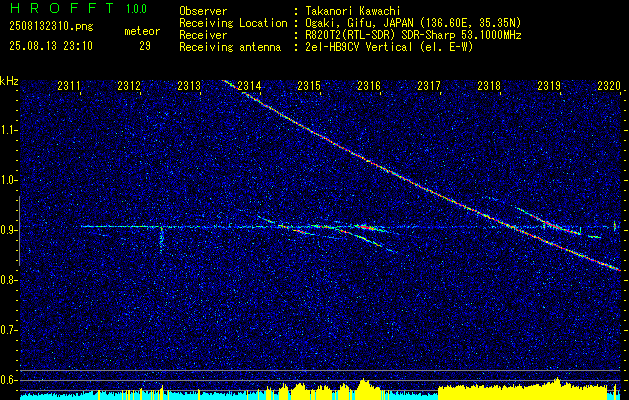Click the observer name Takanori Kawachi
Viewport: 629px width, 400px height.
pyautogui.click(x=353, y=11)
